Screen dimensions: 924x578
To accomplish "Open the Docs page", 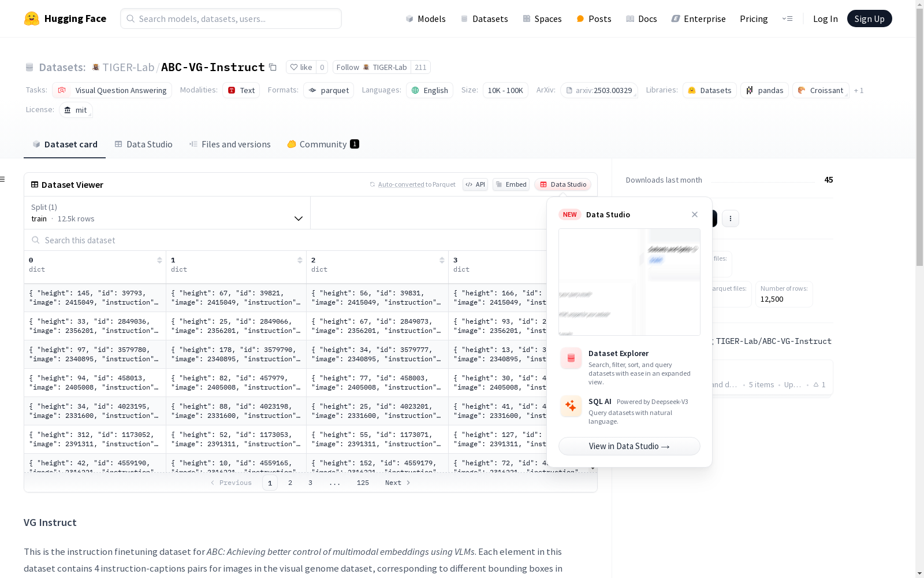I will [x=642, y=18].
